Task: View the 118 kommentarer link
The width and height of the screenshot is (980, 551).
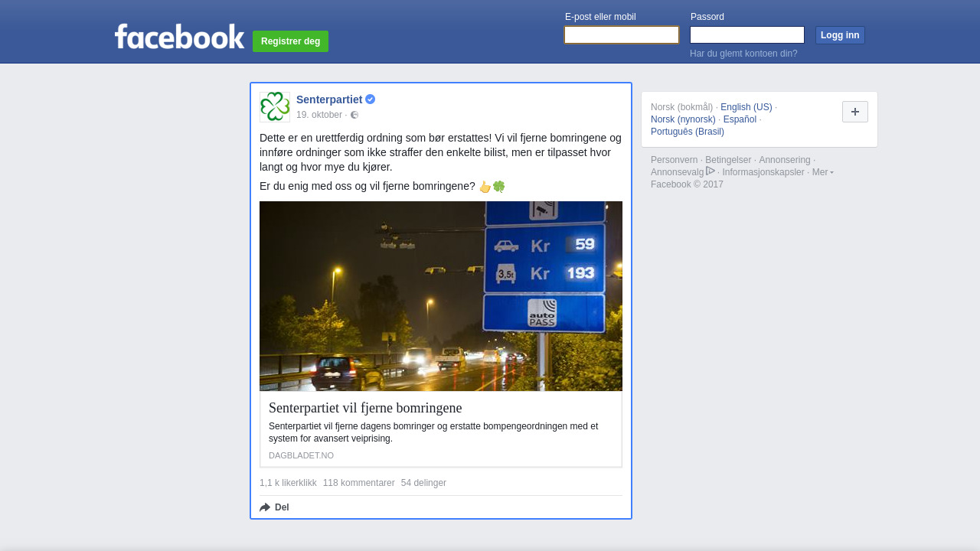Action: pos(359,483)
